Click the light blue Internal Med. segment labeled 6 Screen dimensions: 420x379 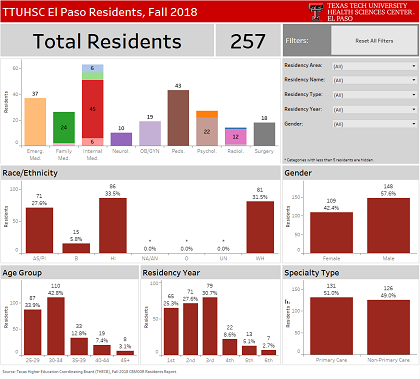(93, 68)
